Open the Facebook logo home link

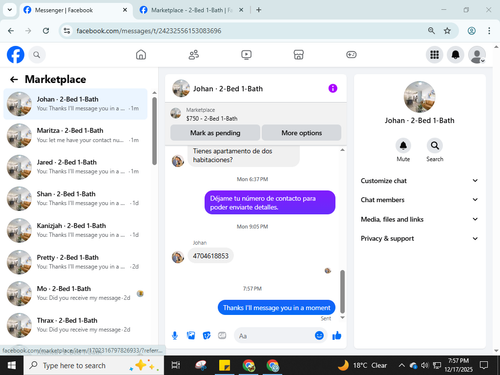click(16, 55)
